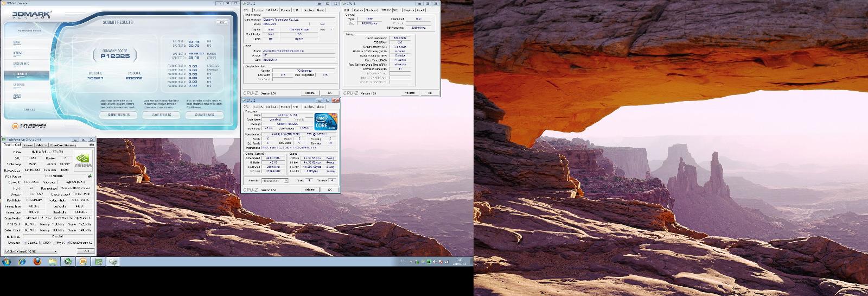Switch to Validation tab in GPU-Z

41,145
